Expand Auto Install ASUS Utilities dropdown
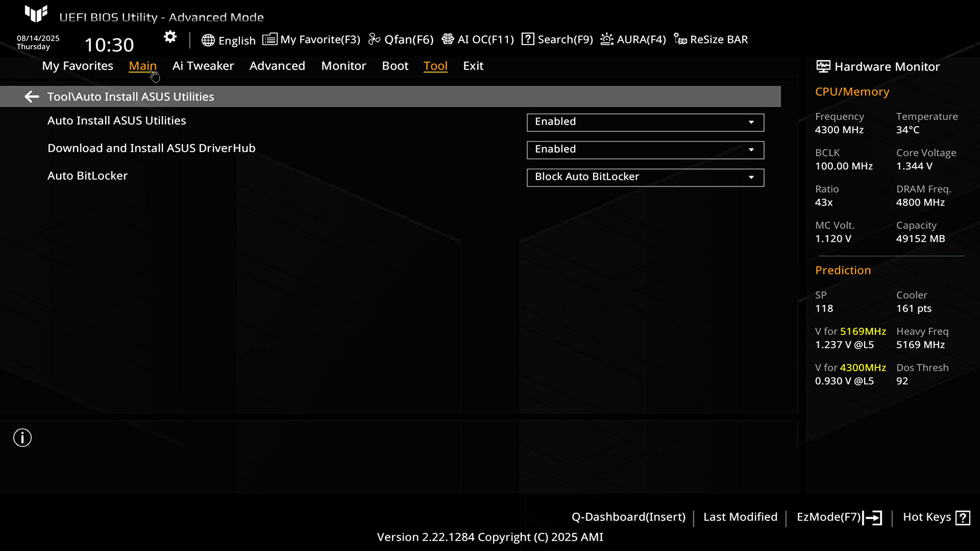This screenshot has width=980, height=551. pos(645,122)
